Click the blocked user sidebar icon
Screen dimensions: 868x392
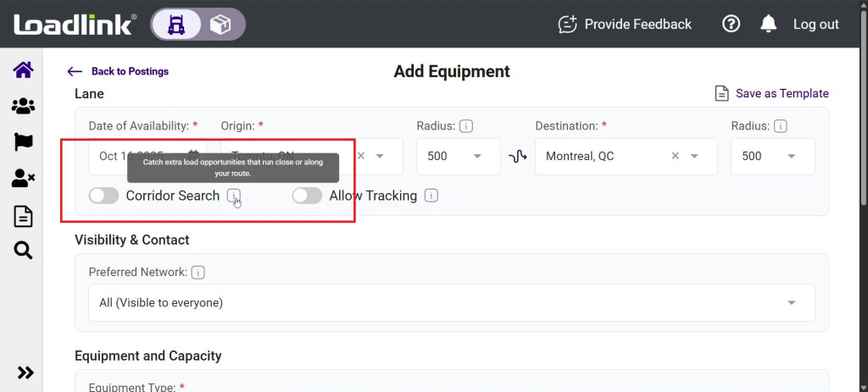(23, 179)
